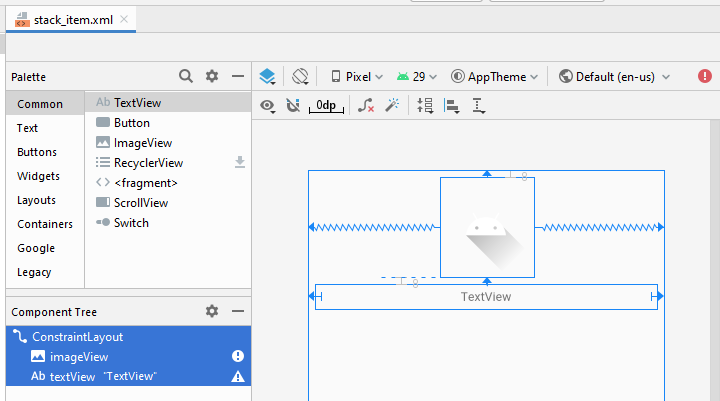Clear all constraints icon
The height and width of the screenshot is (401, 720).
(366, 106)
